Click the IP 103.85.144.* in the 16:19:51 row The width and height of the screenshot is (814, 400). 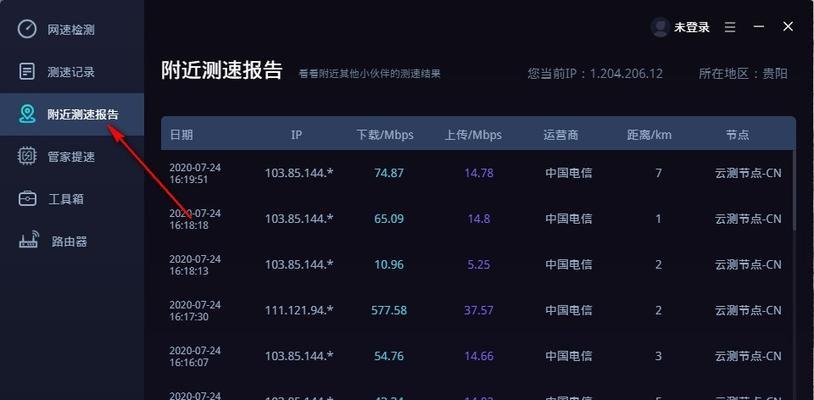pos(299,173)
